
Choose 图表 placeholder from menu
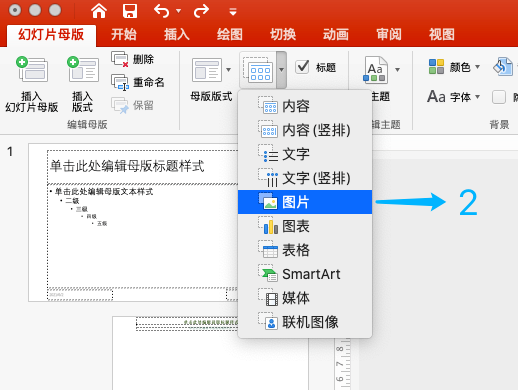tap(305, 226)
